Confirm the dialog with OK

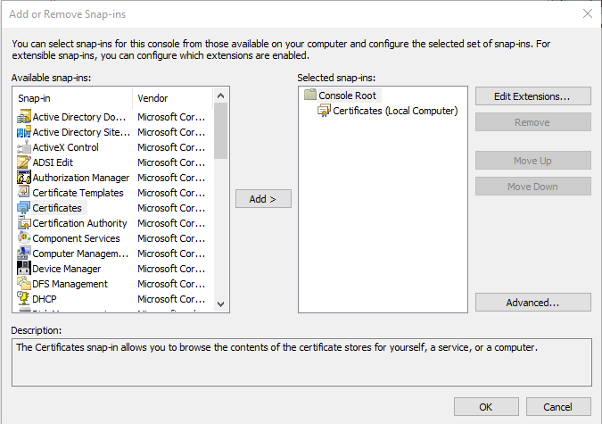click(x=486, y=406)
